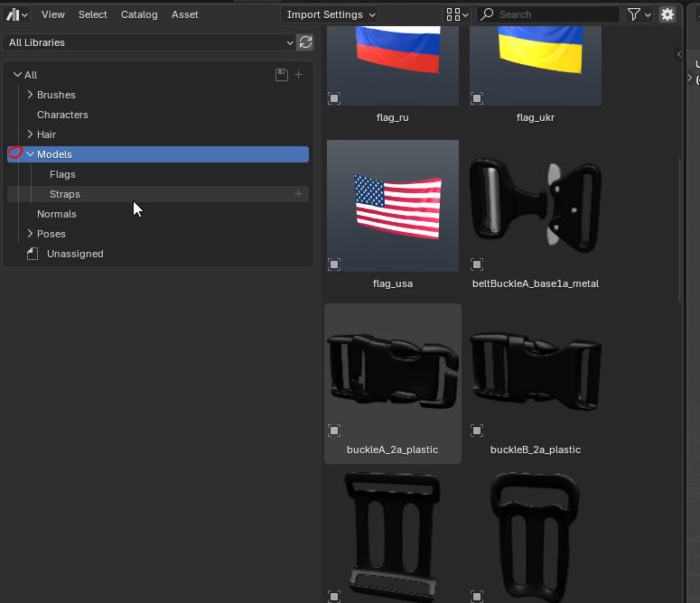Select the flag_ukr asset thumbnail
The image size is (700, 603).
pyautogui.click(x=536, y=66)
